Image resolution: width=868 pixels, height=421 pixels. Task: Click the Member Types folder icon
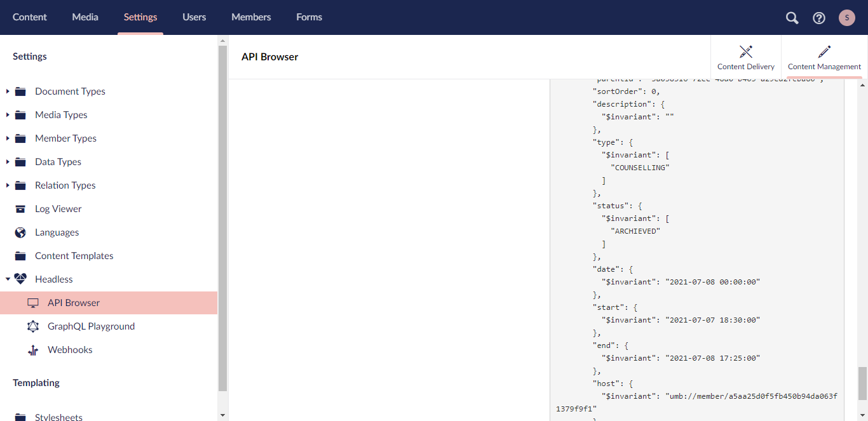click(20, 138)
